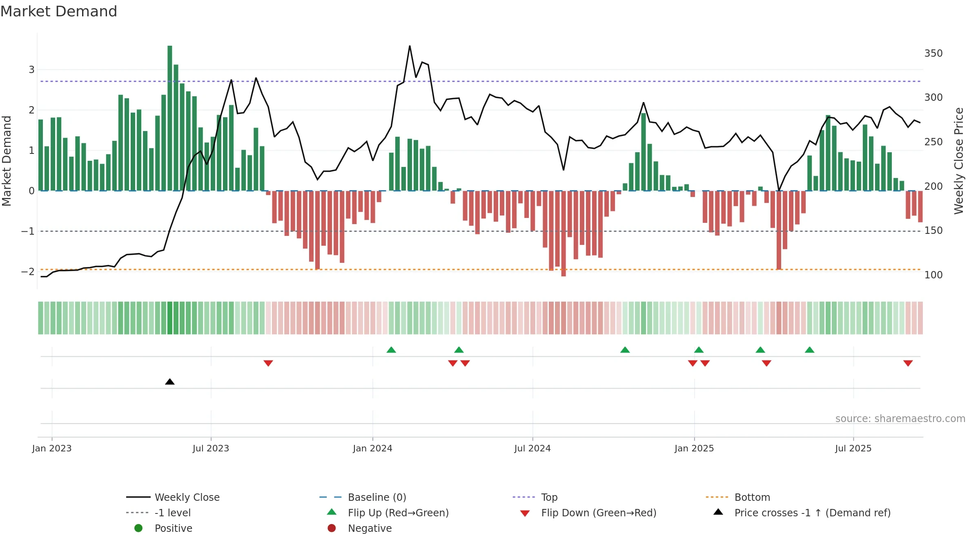The image size is (980, 551).
Task: Click the Market Demand chart title
Action: 59,11
